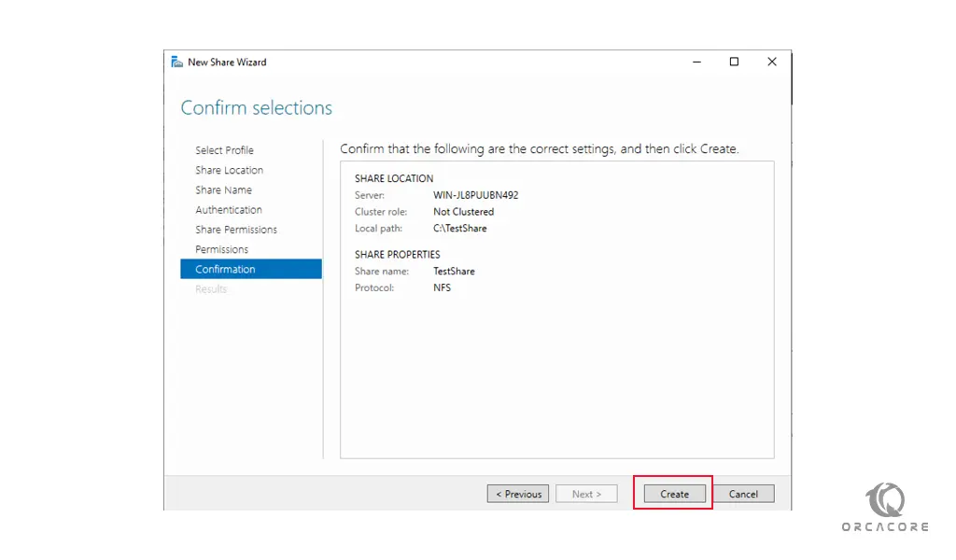Click the local path C:\TestShare
The width and height of the screenshot is (956, 560).
point(459,228)
